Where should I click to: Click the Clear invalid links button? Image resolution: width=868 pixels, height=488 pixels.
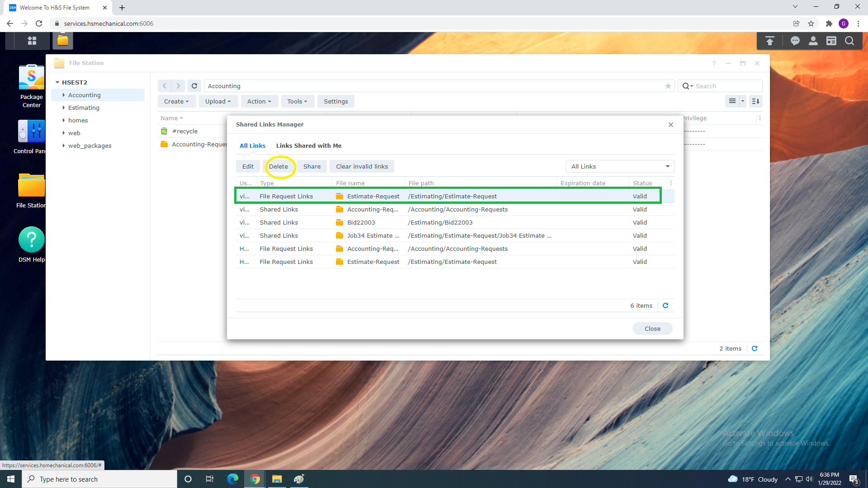click(362, 166)
